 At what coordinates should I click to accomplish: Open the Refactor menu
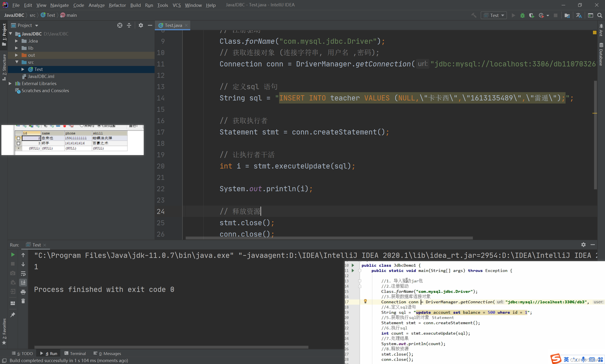coord(117,5)
